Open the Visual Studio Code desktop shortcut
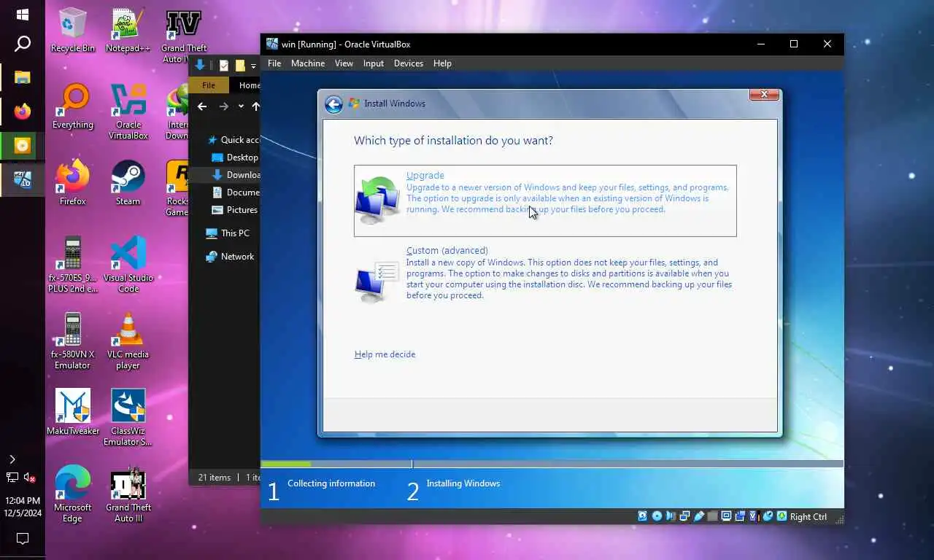The image size is (934, 560). click(128, 265)
